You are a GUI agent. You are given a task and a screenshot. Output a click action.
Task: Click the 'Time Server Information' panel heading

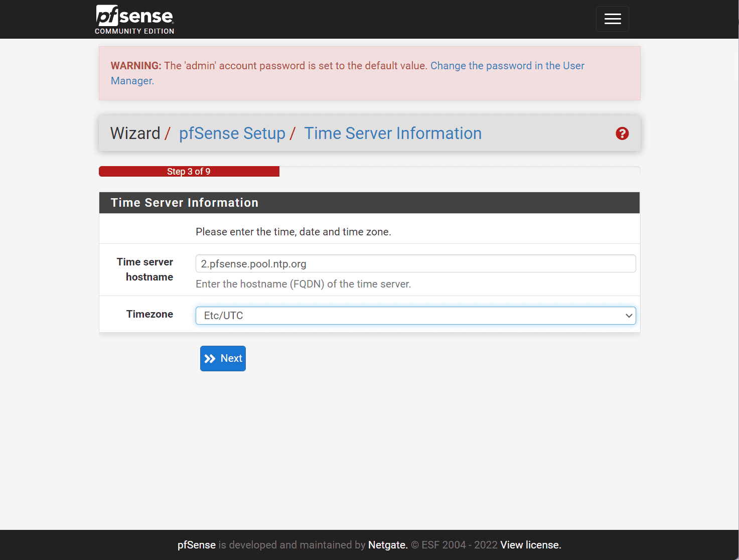click(x=185, y=203)
